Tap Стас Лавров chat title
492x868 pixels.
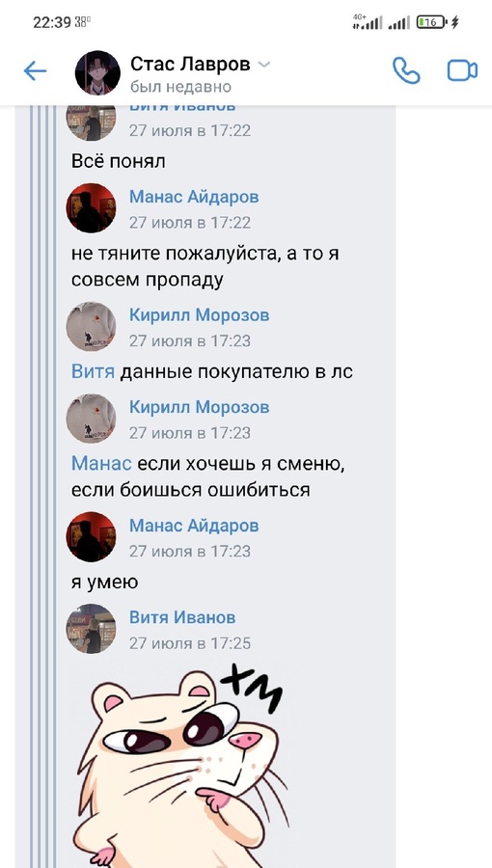tap(190, 65)
